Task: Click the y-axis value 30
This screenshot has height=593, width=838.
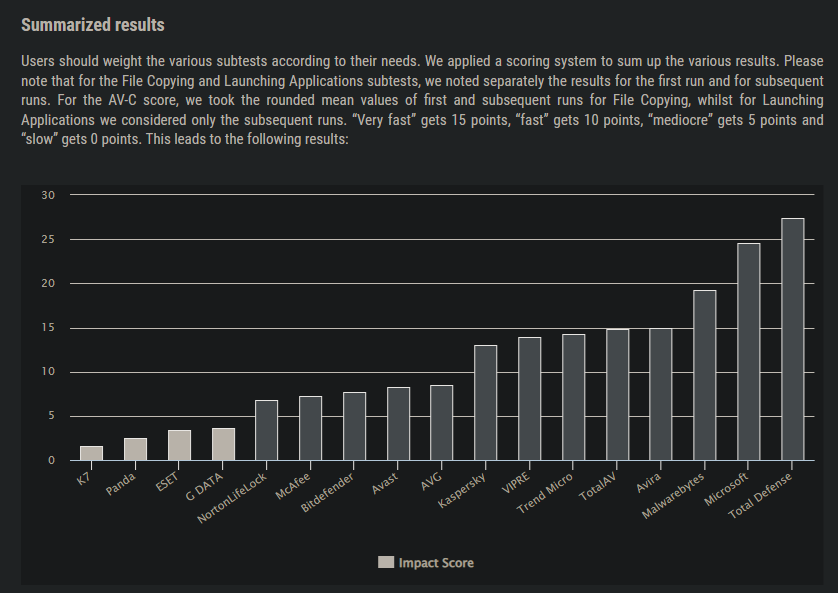Action: coord(48,196)
